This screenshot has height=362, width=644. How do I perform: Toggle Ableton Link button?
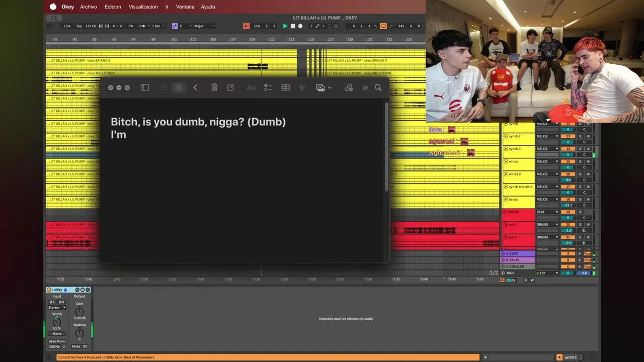point(67,26)
